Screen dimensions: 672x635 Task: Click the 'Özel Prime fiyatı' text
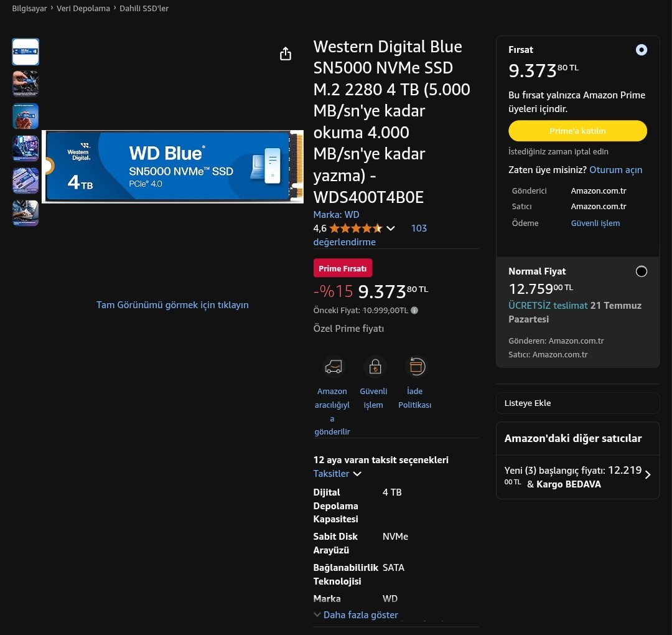tap(348, 329)
